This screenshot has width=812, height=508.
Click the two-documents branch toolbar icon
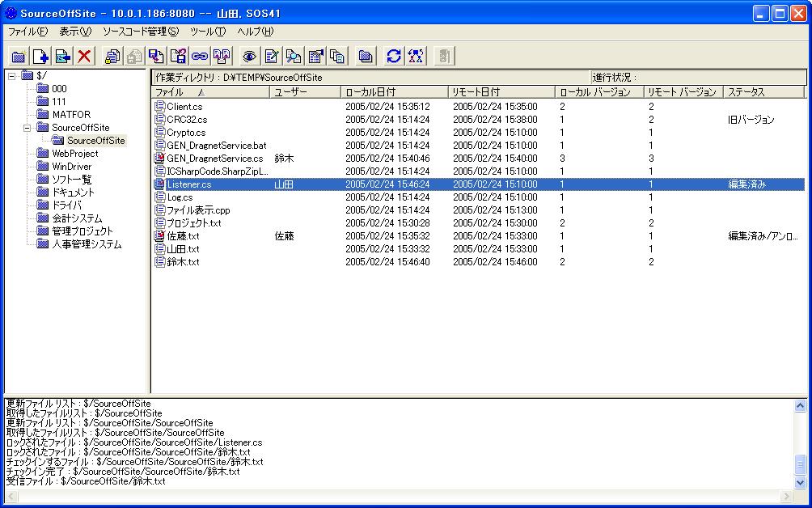coord(222,56)
